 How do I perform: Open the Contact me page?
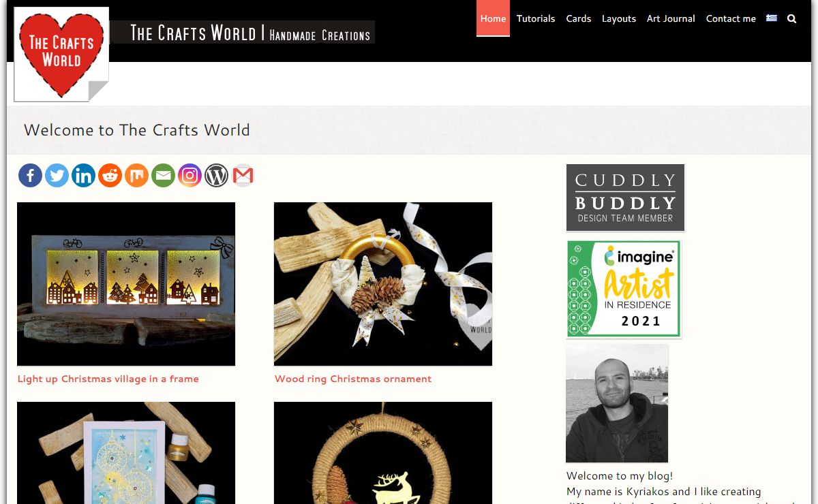pos(731,18)
